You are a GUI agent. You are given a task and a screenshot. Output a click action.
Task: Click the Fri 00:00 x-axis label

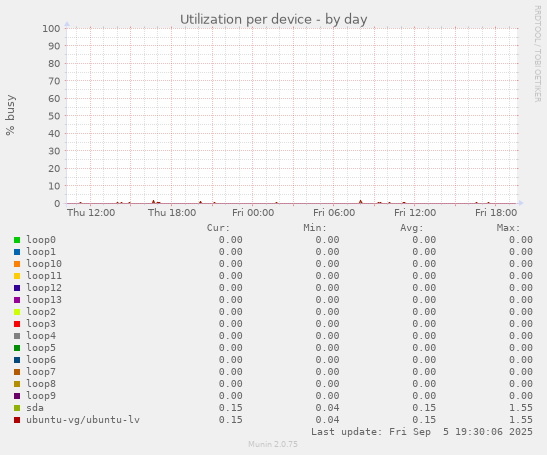click(253, 212)
